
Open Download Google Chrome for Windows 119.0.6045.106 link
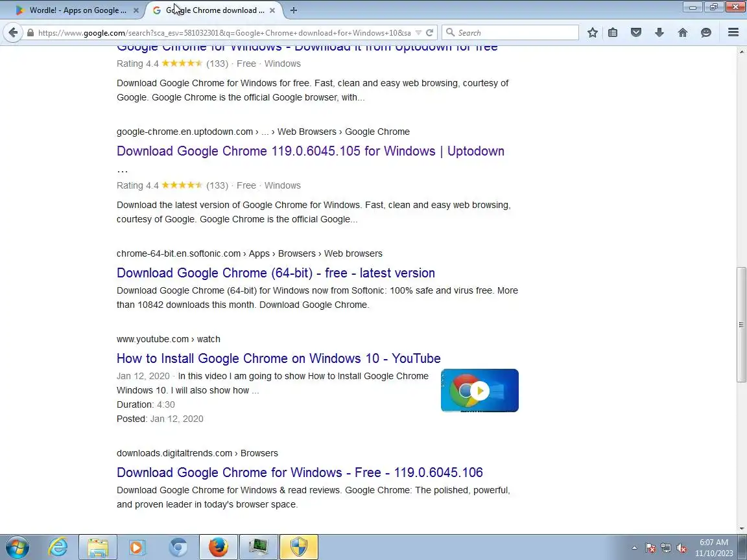click(x=300, y=472)
